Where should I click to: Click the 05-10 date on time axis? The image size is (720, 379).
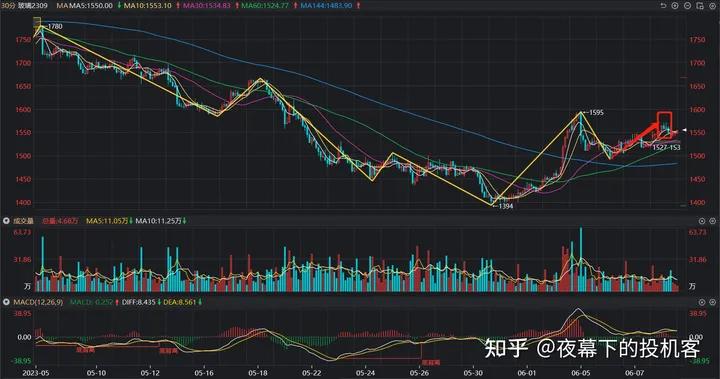pos(96,373)
